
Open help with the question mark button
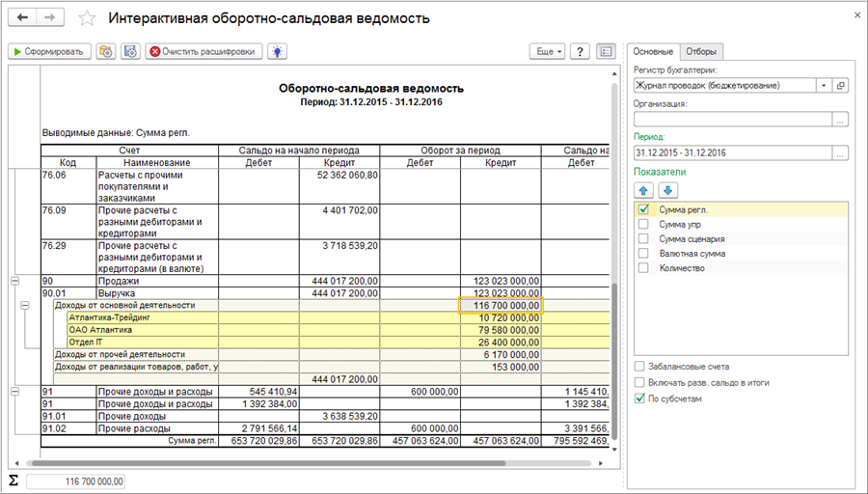coord(580,51)
